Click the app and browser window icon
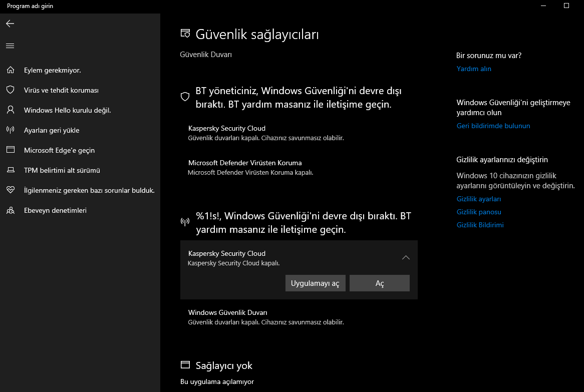584x392 pixels. (x=10, y=150)
